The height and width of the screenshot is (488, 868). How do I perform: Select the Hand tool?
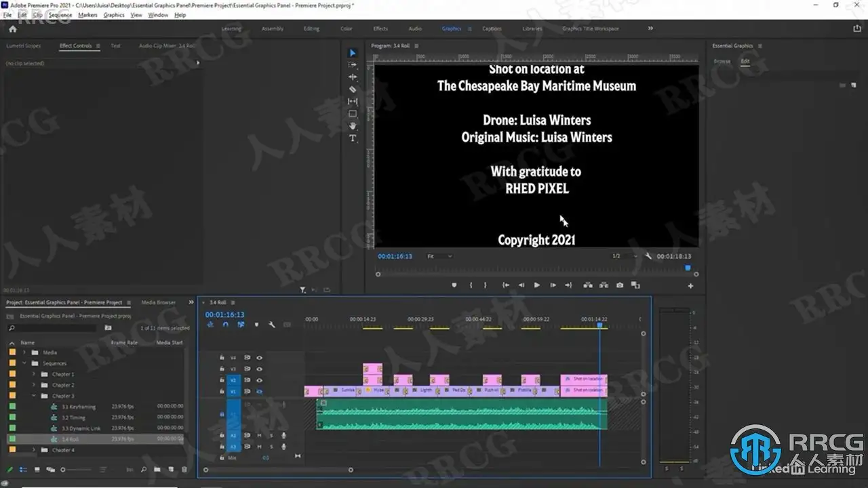(x=353, y=126)
